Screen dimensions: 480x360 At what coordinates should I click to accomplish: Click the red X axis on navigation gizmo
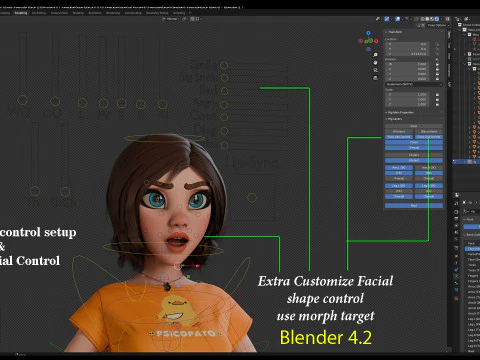coord(376,41)
